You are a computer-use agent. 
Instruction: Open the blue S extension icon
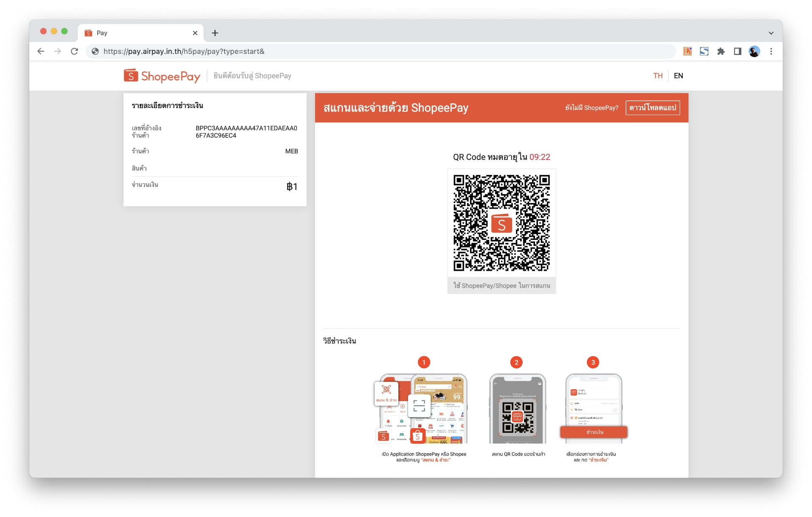[704, 51]
